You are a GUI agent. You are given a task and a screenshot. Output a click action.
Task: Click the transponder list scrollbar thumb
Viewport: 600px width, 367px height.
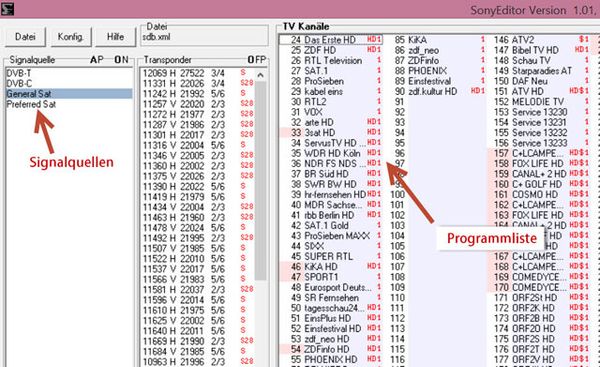[261, 180]
